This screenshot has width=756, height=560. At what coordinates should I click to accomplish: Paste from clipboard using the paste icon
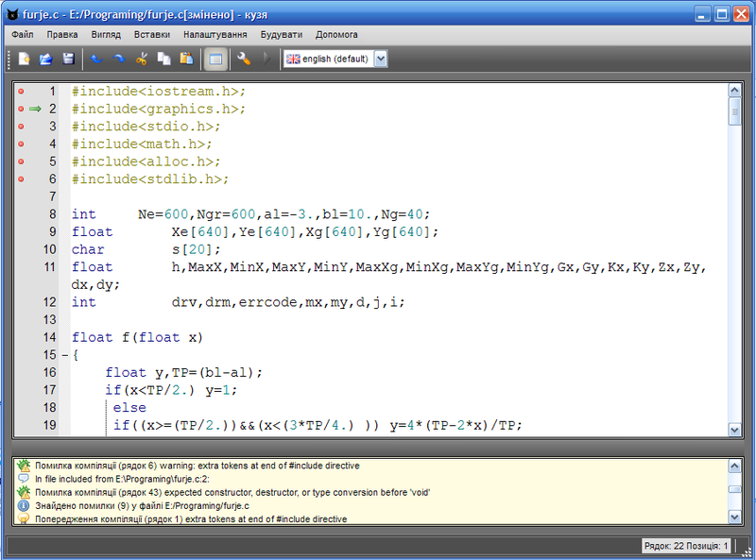pyautogui.click(x=186, y=59)
